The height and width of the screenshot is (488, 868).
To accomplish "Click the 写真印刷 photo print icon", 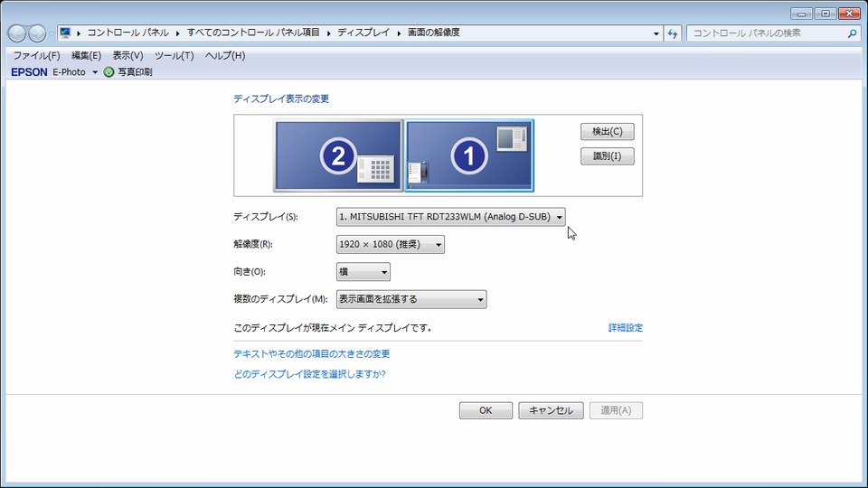I will click(x=109, y=71).
